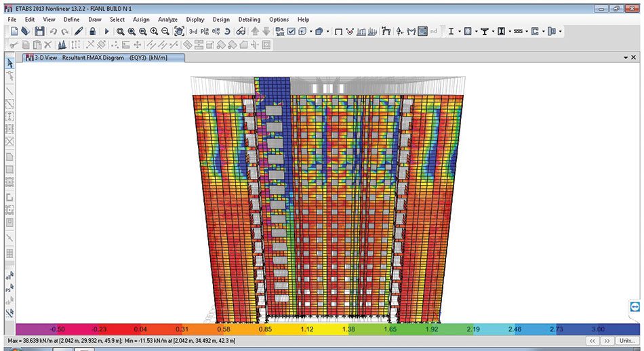Click the Save floppy disk icon
This screenshot has width=644, height=351.
(39, 31)
